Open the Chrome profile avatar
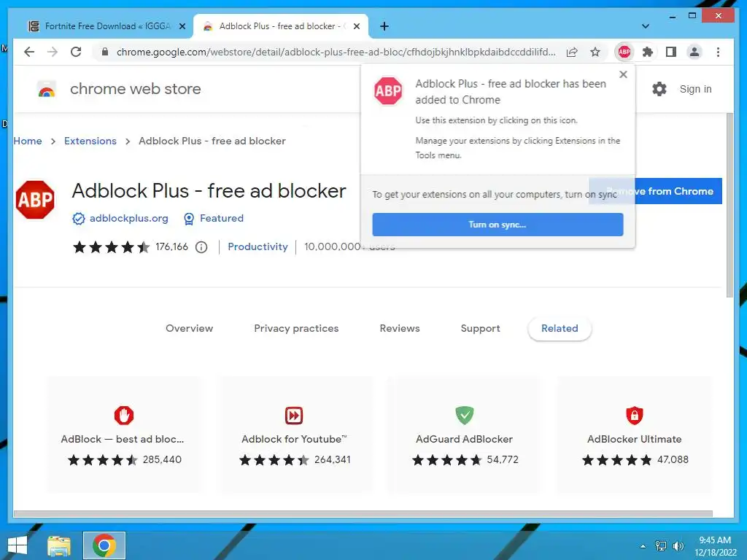 pyautogui.click(x=694, y=52)
